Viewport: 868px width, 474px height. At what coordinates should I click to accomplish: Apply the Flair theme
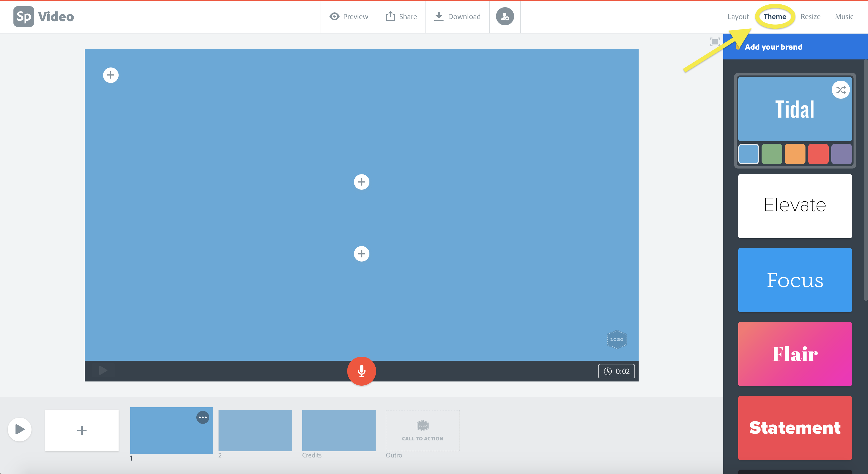click(795, 354)
